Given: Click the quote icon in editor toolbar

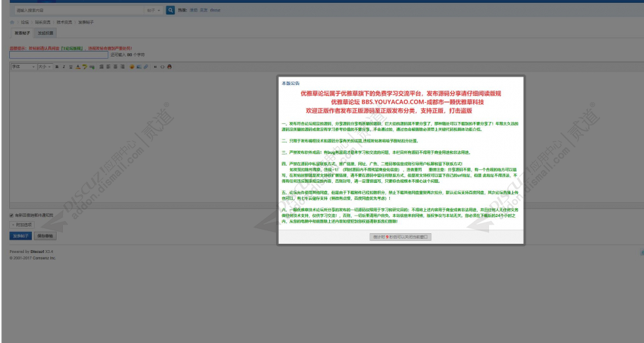Looking at the screenshot, I should (x=155, y=67).
